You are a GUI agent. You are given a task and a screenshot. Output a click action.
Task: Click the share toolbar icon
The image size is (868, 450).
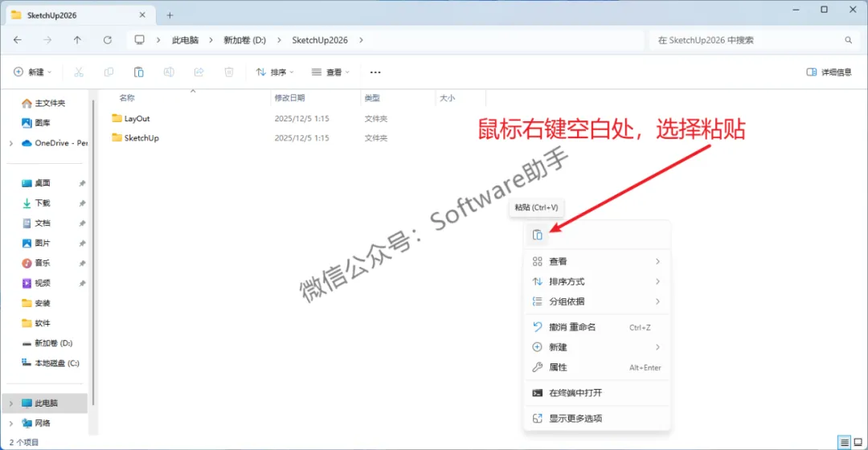199,72
